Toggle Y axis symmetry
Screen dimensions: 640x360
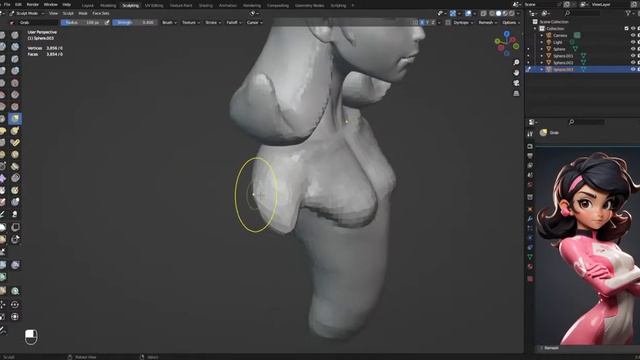pyautogui.click(x=427, y=22)
